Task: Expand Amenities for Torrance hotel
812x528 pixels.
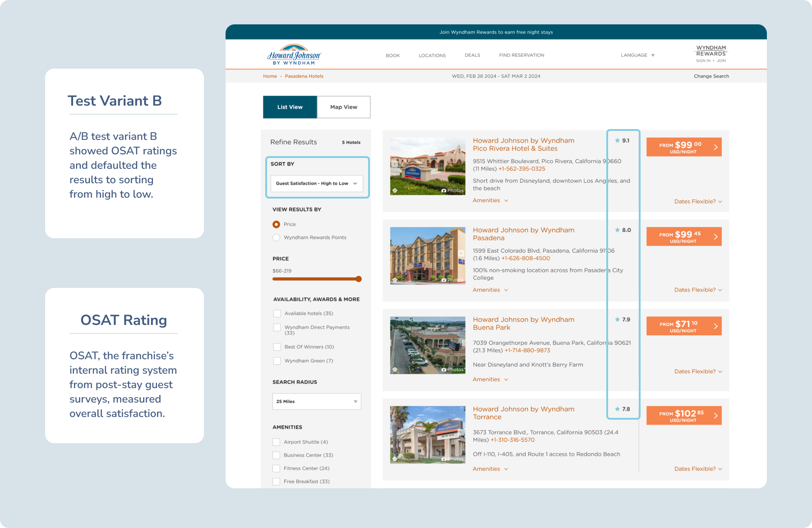Action: click(x=490, y=469)
